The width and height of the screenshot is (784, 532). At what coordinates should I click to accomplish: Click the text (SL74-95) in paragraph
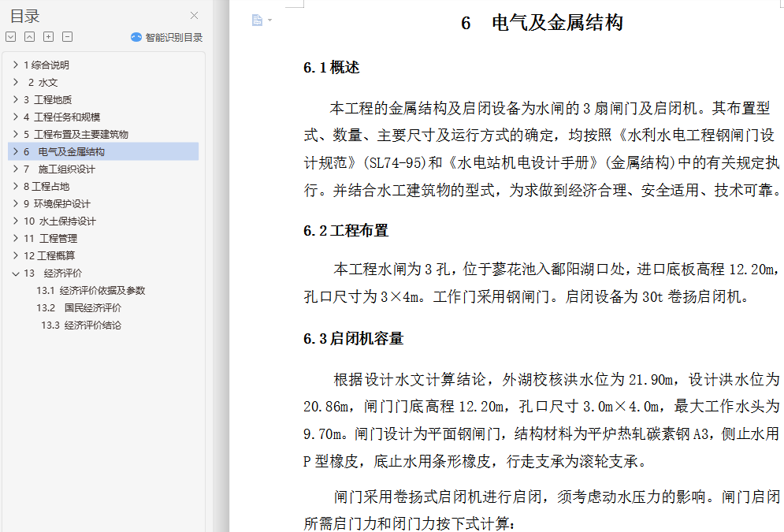pos(395,162)
